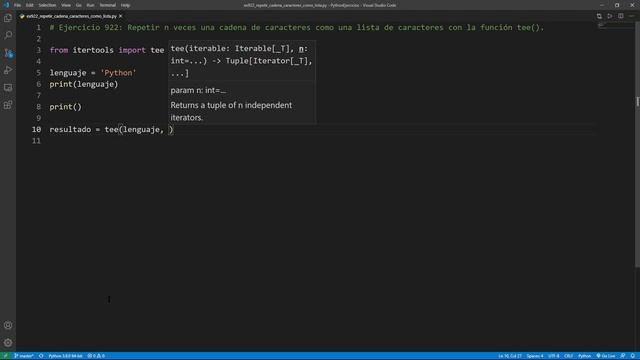Go to line via Ln Col indicator
Image resolution: width=640 pixels, height=360 pixels.
tap(509, 356)
